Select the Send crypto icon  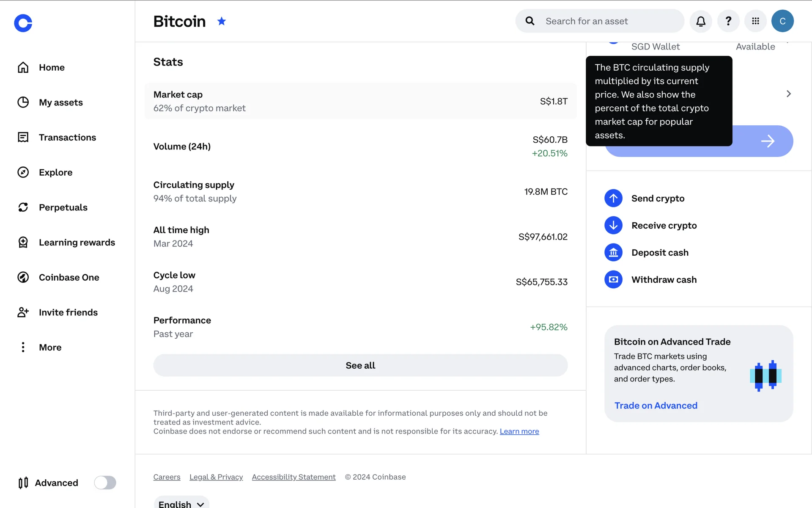(x=613, y=198)
